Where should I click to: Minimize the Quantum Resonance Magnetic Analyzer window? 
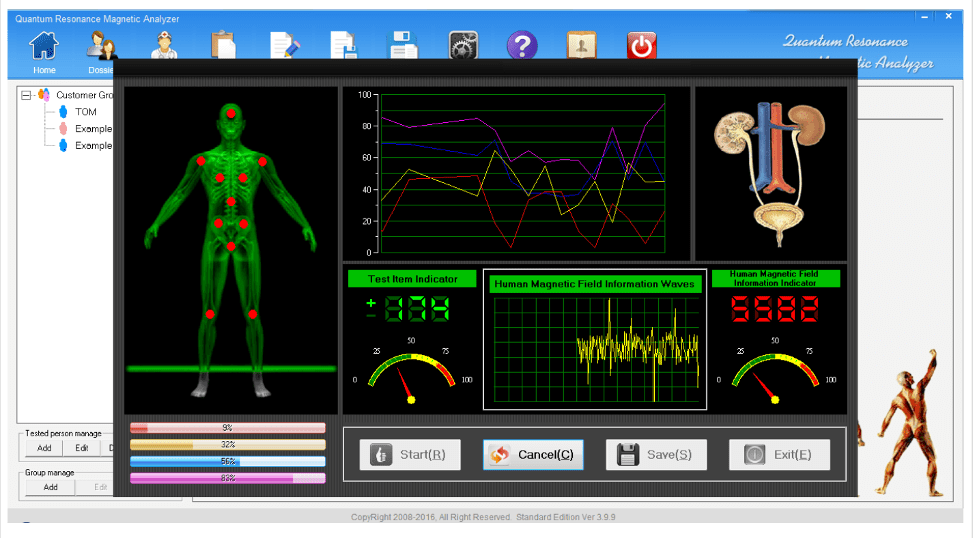[x=925, y=17]
